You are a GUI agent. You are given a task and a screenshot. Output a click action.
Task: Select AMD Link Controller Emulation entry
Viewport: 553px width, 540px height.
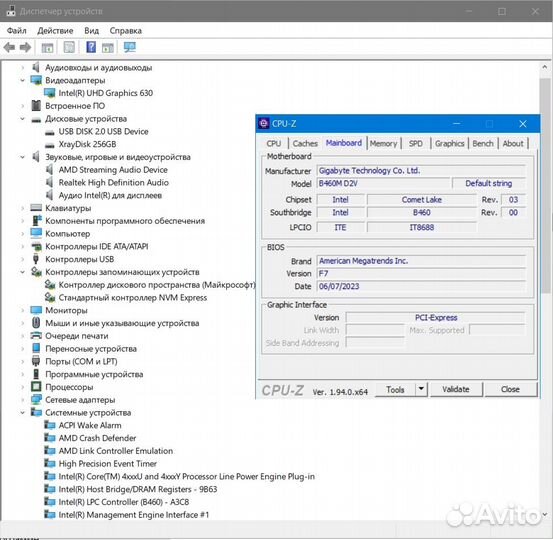tap(116, 451)
